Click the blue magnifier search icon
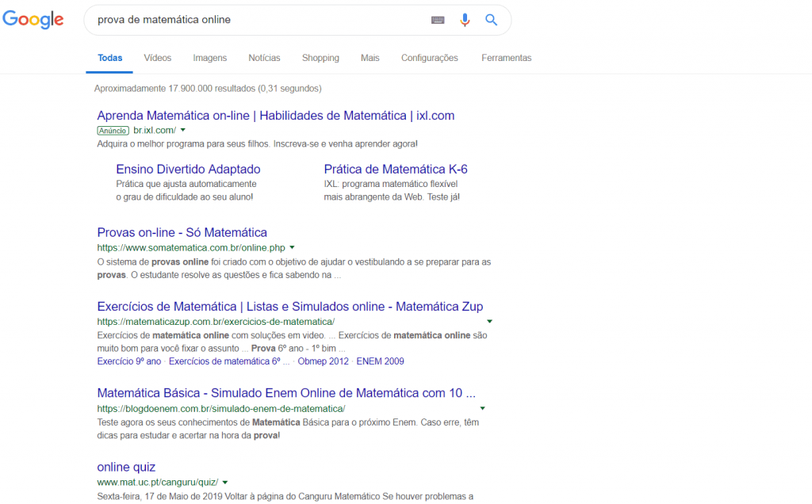The width and height of the screenshot is (812, 504). [x=491, y=20]
